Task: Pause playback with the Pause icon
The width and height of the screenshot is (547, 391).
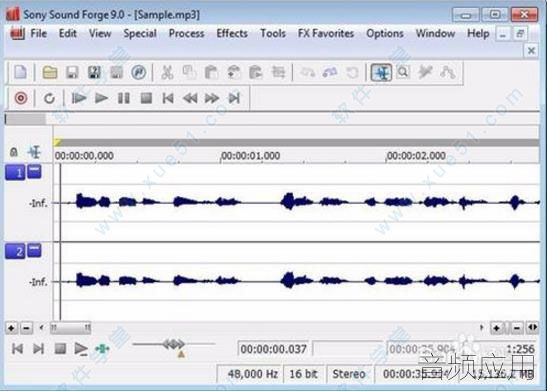Action: tap(124, 98)
